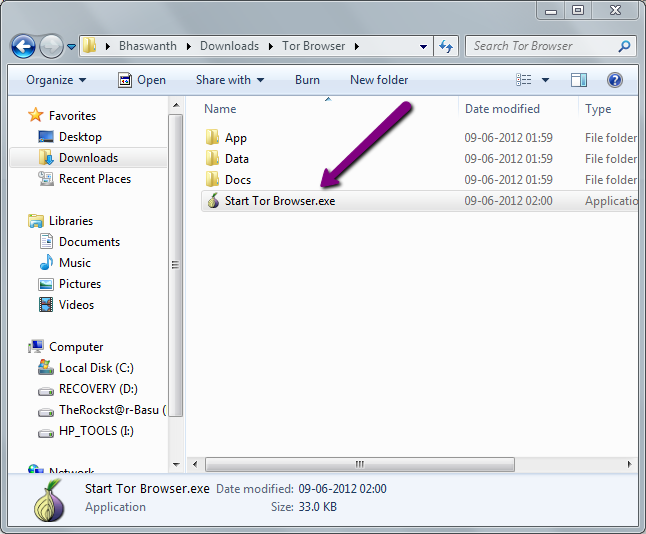Open Downloads under Favorites
646x534 pixels.
click(x=88, y=158)
